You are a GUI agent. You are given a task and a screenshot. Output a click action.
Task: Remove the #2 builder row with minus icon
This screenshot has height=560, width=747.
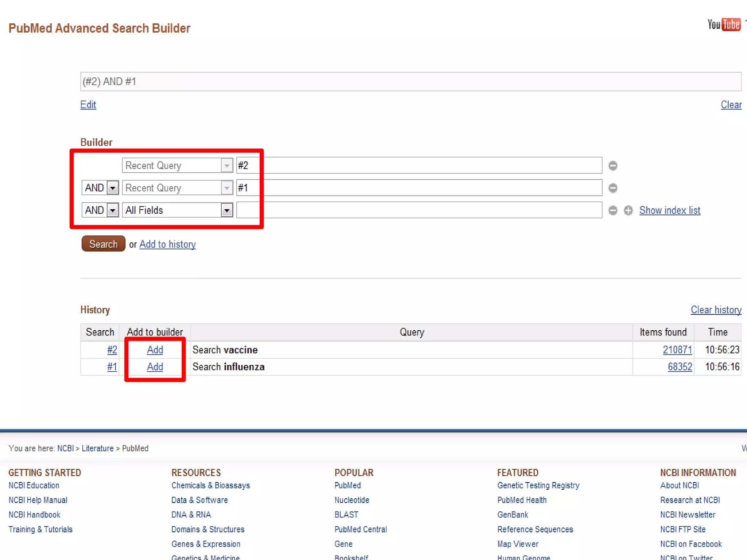tap(613, 166)
